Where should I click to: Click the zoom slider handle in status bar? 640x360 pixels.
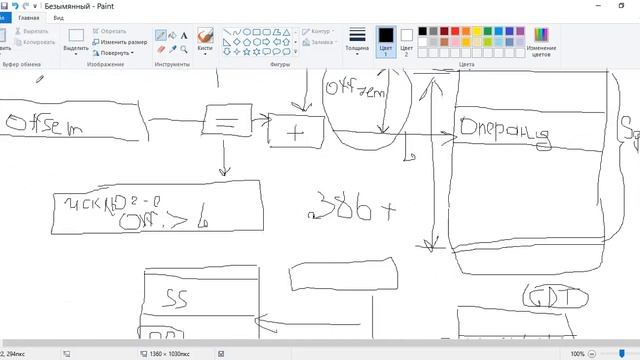(x=622, y=353)
